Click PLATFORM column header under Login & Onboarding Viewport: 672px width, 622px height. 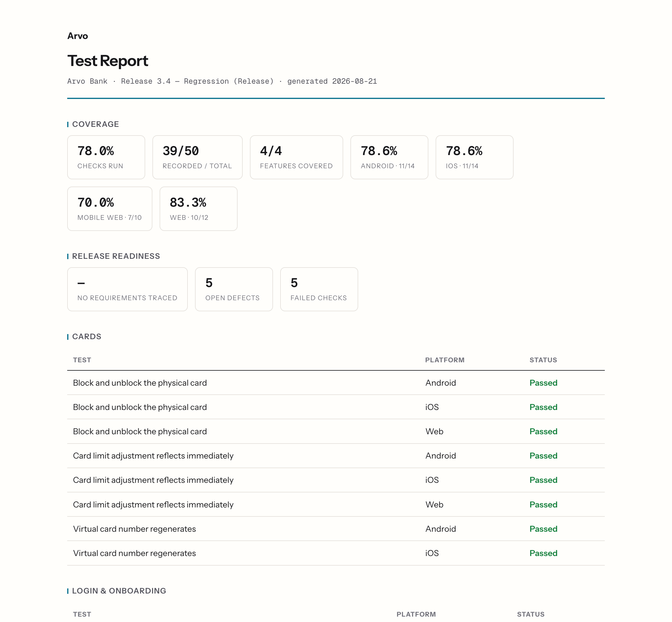(416, 614)
